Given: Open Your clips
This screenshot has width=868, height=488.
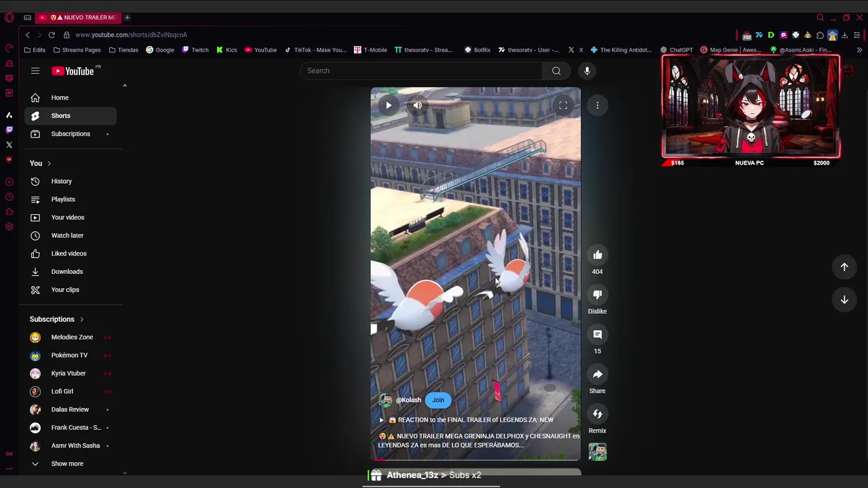Looking at the screenshot, I should tap(71, 289).
